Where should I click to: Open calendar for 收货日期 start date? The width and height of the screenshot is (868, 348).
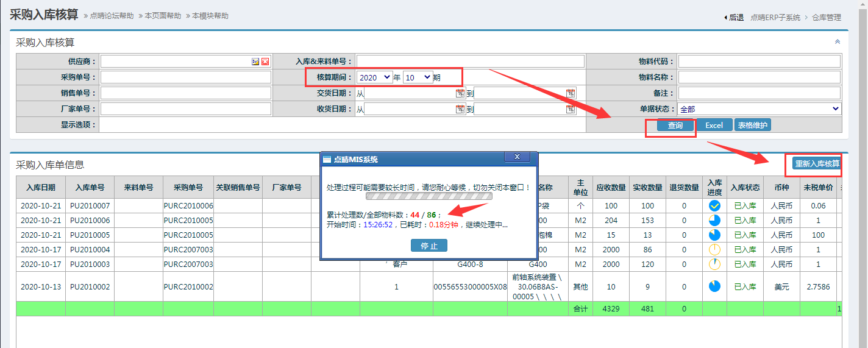tap(460, 109)
